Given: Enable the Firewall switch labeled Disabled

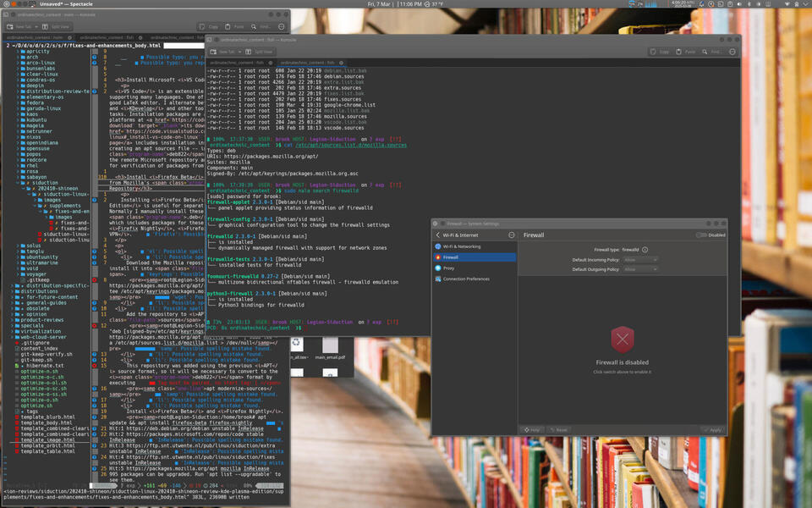Looking at the screenshot, I should 701,235.
